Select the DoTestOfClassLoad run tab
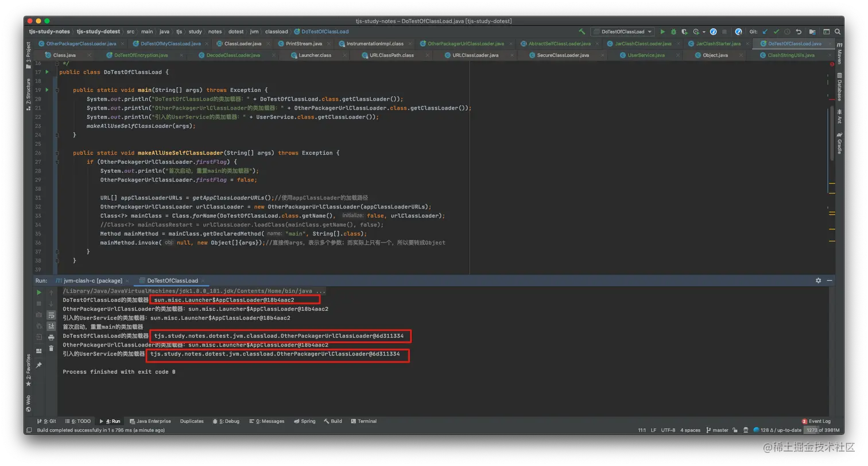This screenshot has height=466, width=868. (x=172, y=280)
